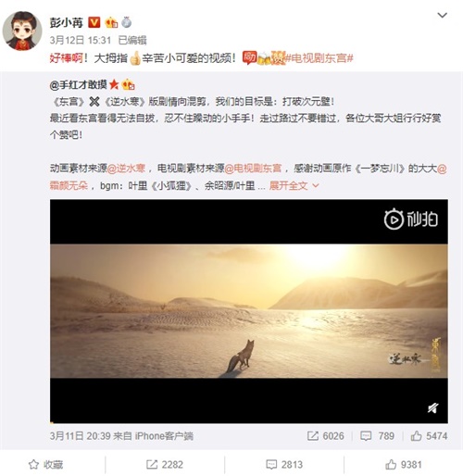Open the original post's 789 comments
The height and width of the screenshot is (476, 463).
[x=377, y=436]
